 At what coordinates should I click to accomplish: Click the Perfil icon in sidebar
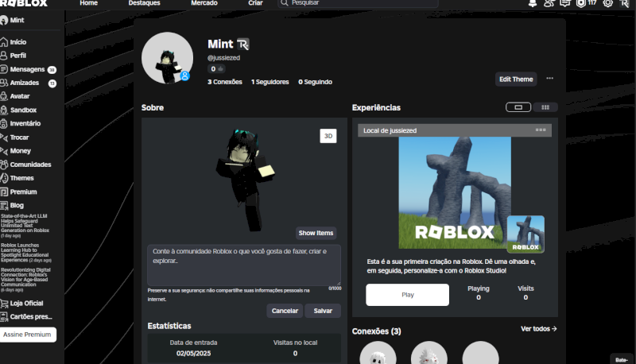click(4, 56)
